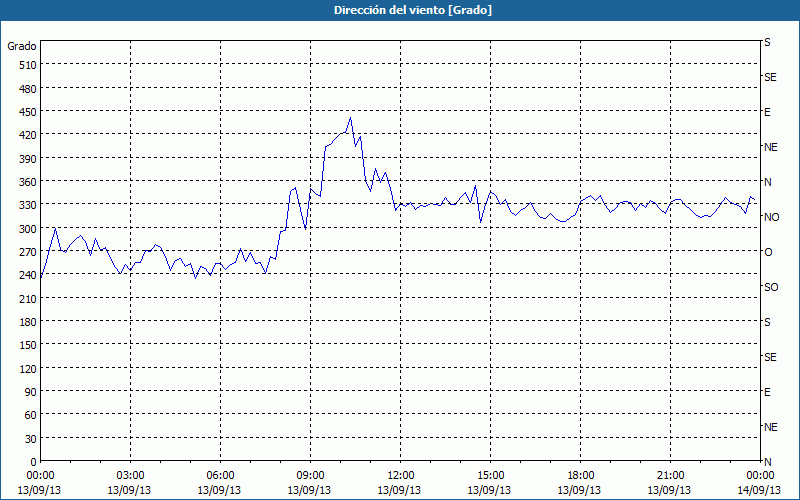This screenshot has width=800, height=500.
Task: Click the 390 degree axis label
Action: [28, 159]
